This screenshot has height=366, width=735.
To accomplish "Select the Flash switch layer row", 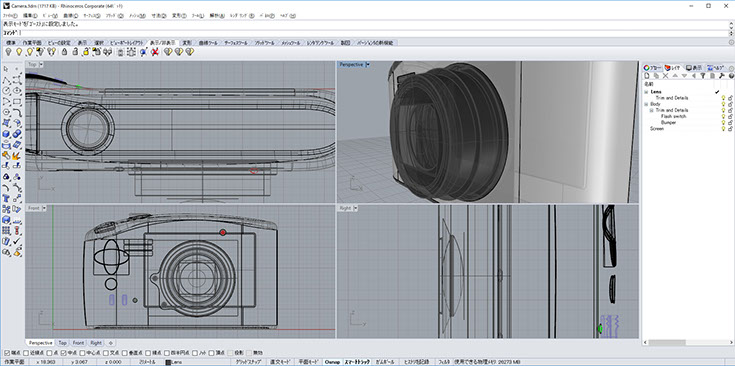I will pyautogui.click(x=688, y=116).
